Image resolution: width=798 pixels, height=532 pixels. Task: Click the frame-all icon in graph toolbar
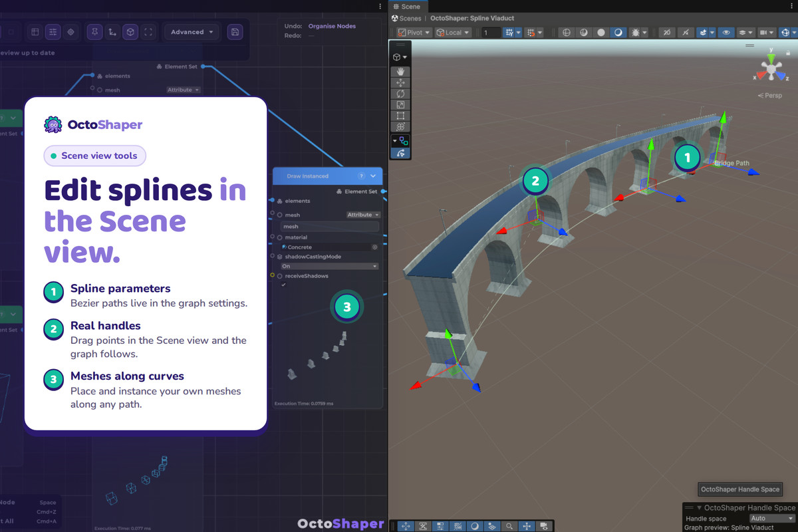(x=148, y=32)
